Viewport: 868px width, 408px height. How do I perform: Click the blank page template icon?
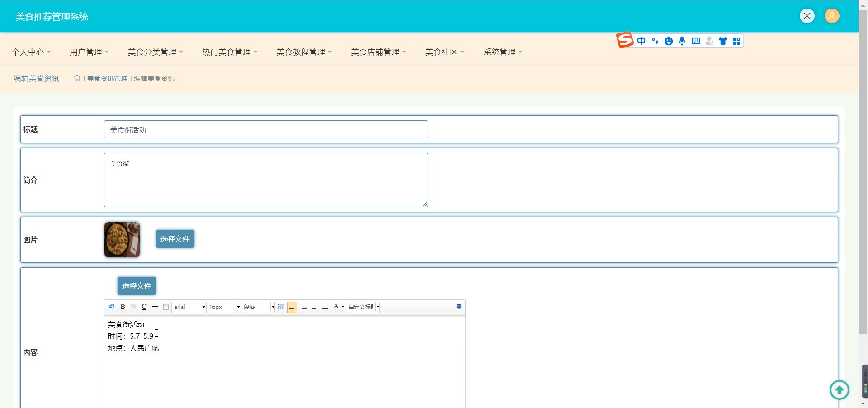click(x=166, y=307)
